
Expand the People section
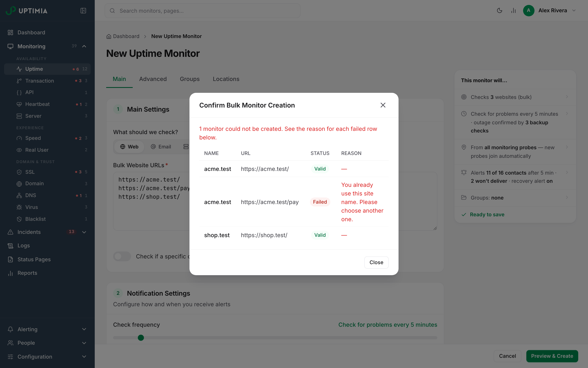[47, 343]
